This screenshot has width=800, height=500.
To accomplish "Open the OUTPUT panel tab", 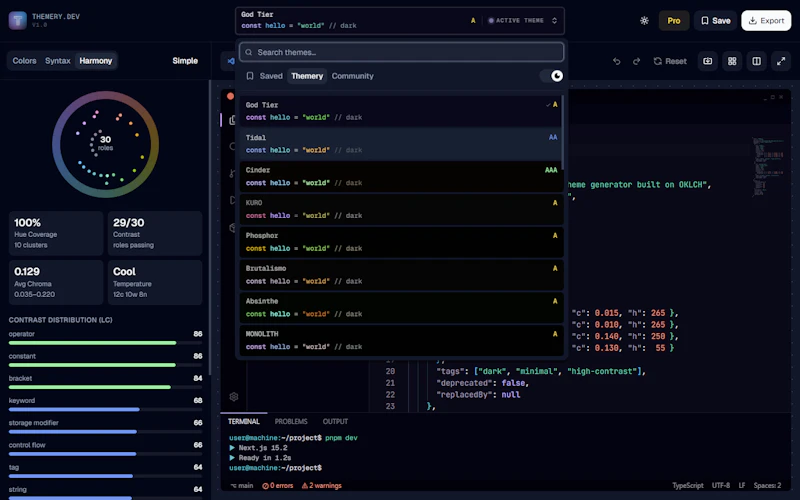I will pos(335,421).
